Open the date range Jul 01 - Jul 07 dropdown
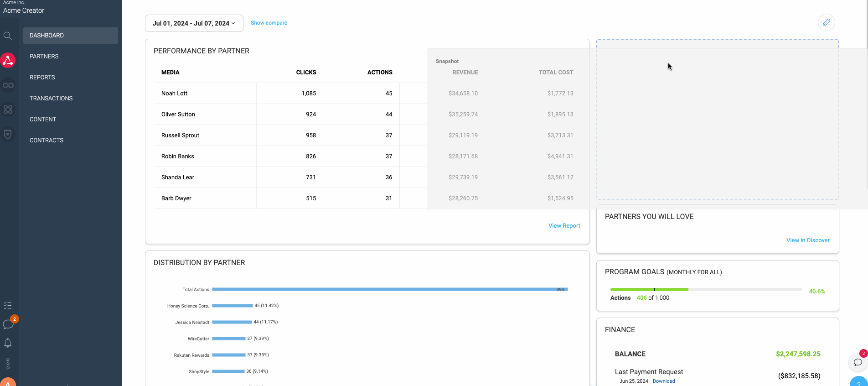 [194, 23]
